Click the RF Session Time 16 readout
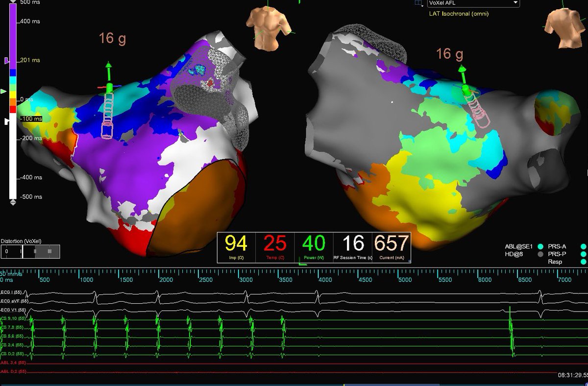The image size is (588, 386). pyautogui.click(x=353, y=247)
